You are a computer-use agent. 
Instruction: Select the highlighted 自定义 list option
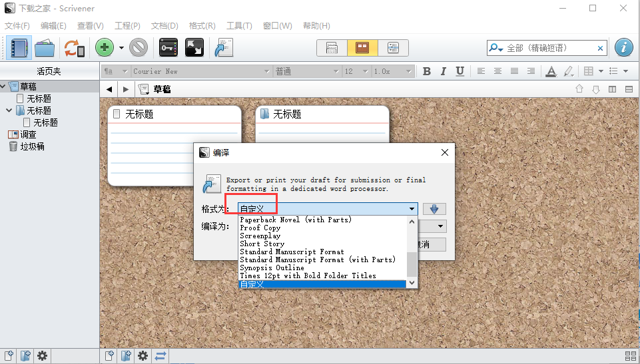(x=322, y=284)
